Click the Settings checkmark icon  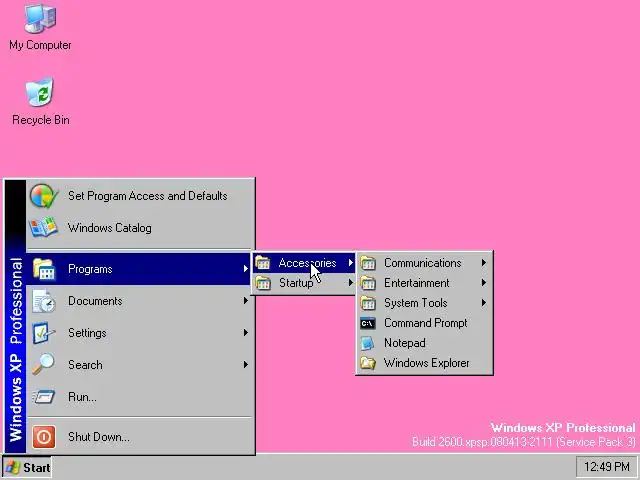pos(44,333)
